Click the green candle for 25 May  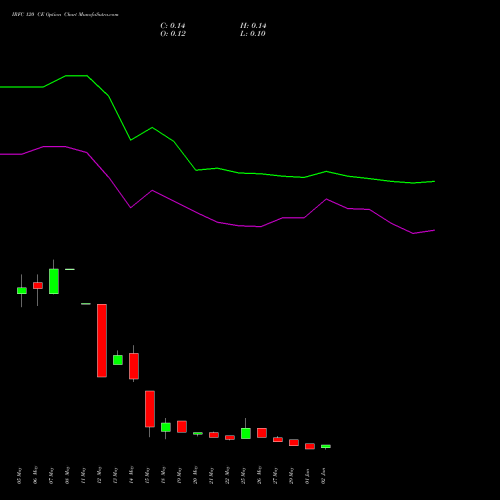(x=246, y=433)
